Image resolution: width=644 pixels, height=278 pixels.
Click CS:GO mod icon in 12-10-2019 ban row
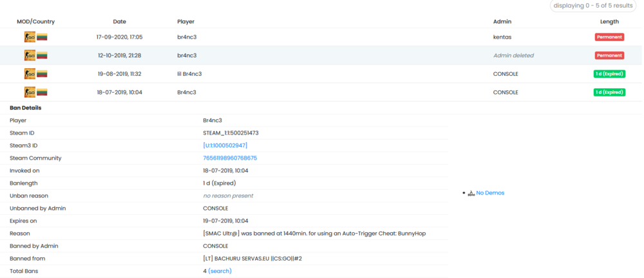30,55
